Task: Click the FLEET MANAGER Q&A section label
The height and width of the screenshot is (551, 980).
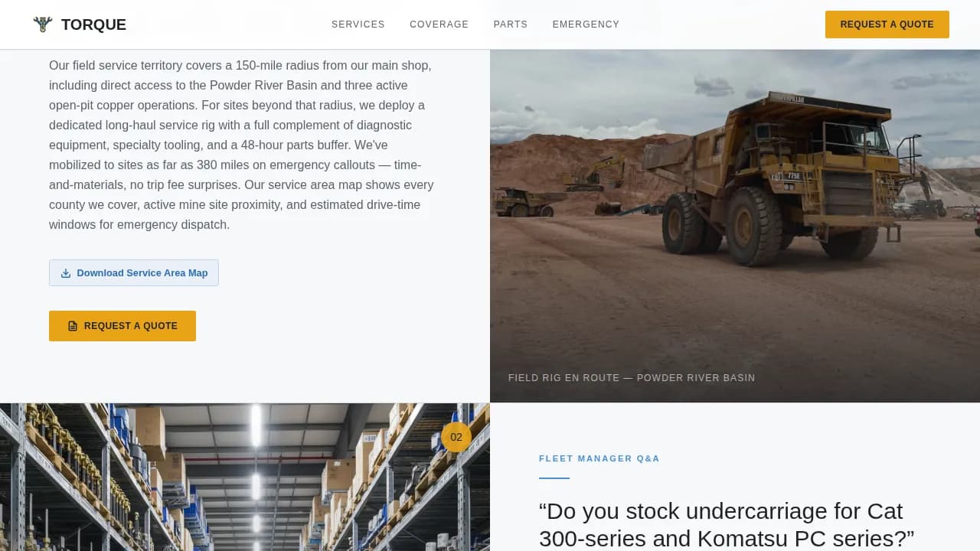Action: (x=599, y=458)
